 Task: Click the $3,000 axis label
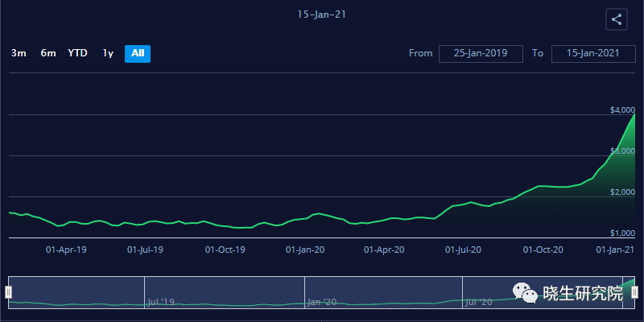(622, 151)
